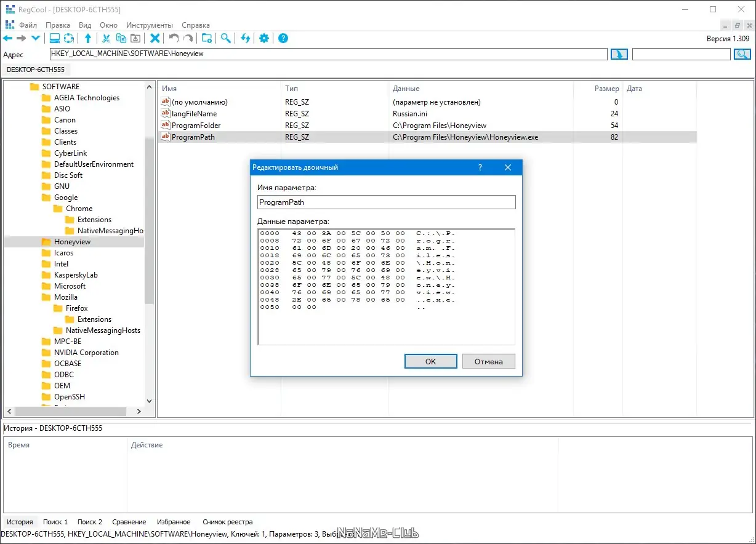756x544 pixels.
Task: Click the address bar path field
Action: point(328,54)
